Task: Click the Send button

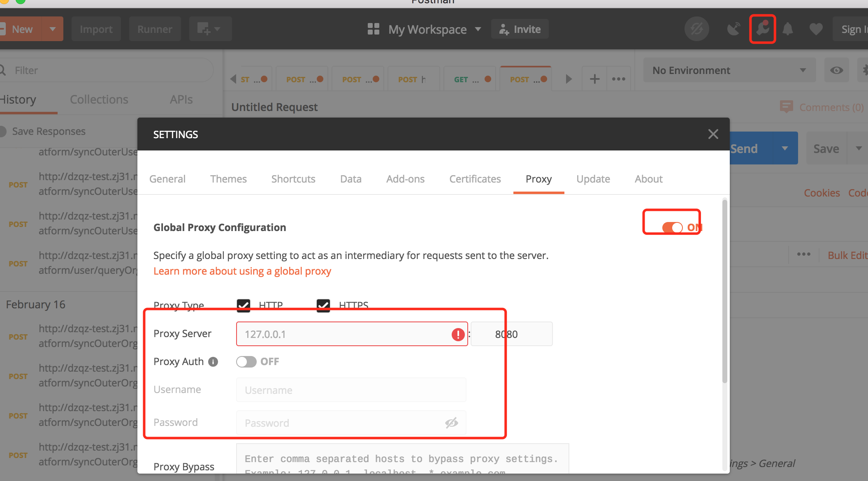Action: (x=751, y=148)
